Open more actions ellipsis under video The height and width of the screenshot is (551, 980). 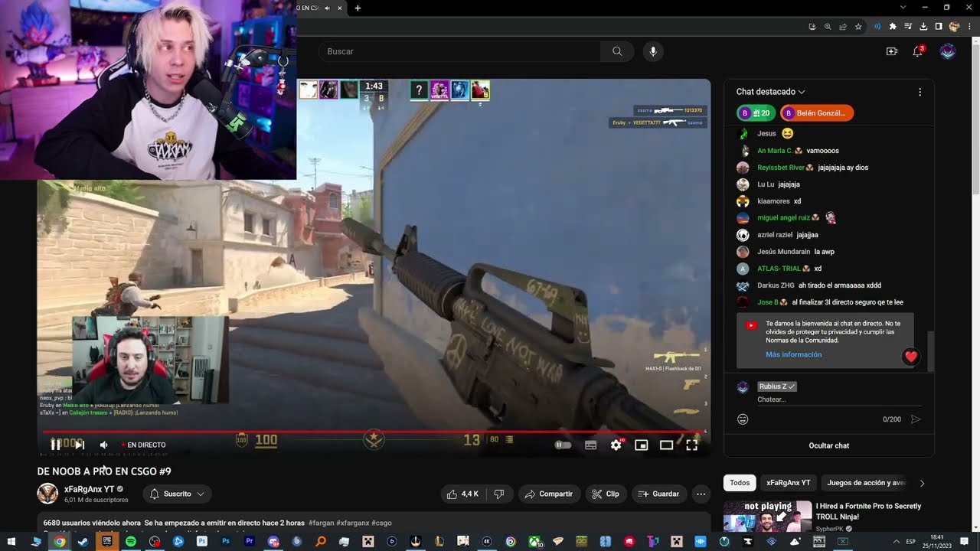[x=701, y=494]
